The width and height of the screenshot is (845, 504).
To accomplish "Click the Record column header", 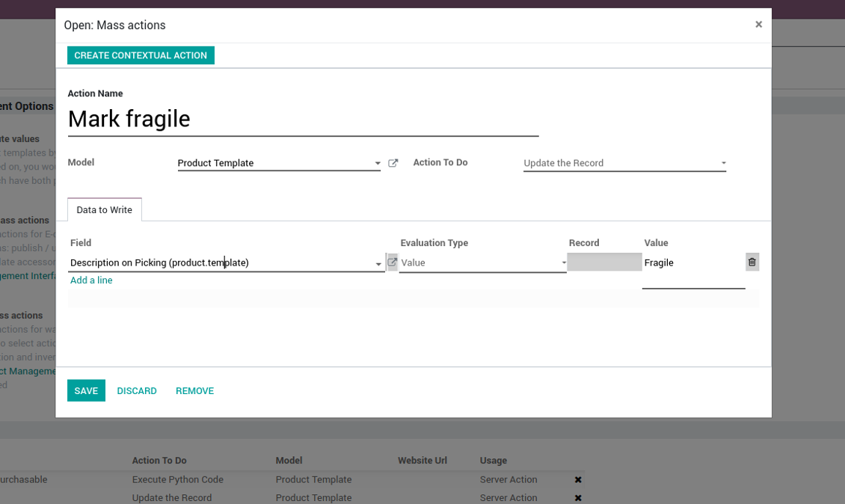I will (584, 242).
